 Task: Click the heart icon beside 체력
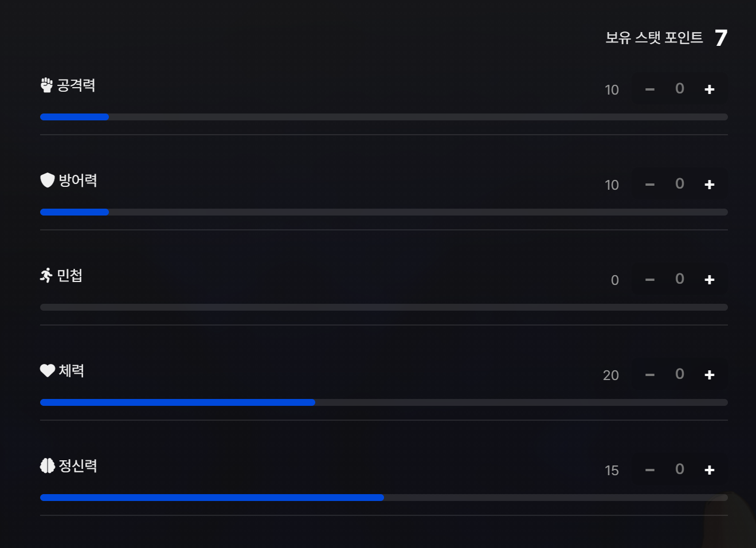[47, 371]
